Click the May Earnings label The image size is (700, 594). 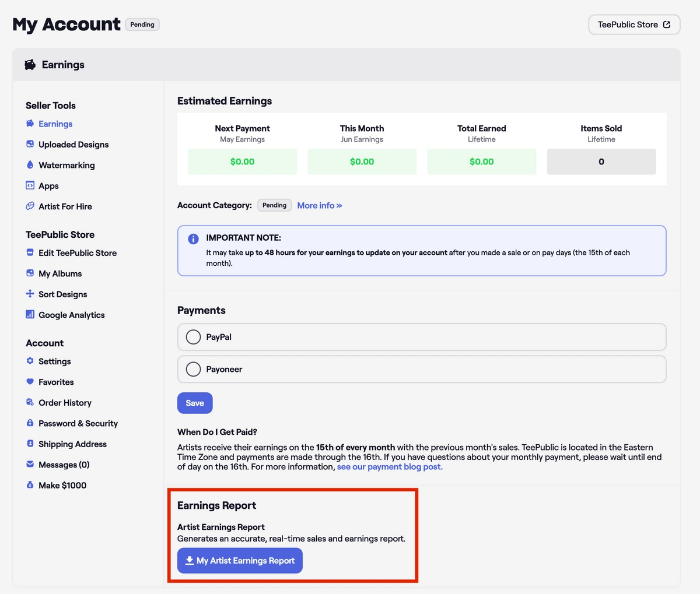click(242, 139)
